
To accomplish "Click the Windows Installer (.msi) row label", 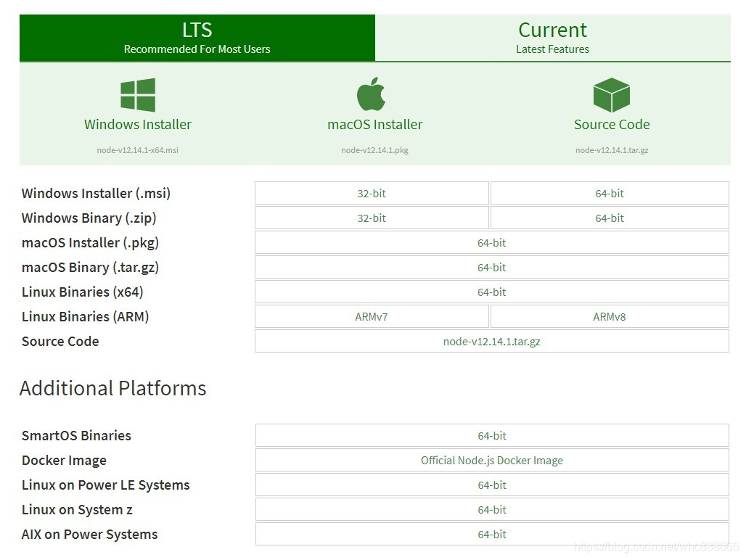I will (x=96, y=194).
